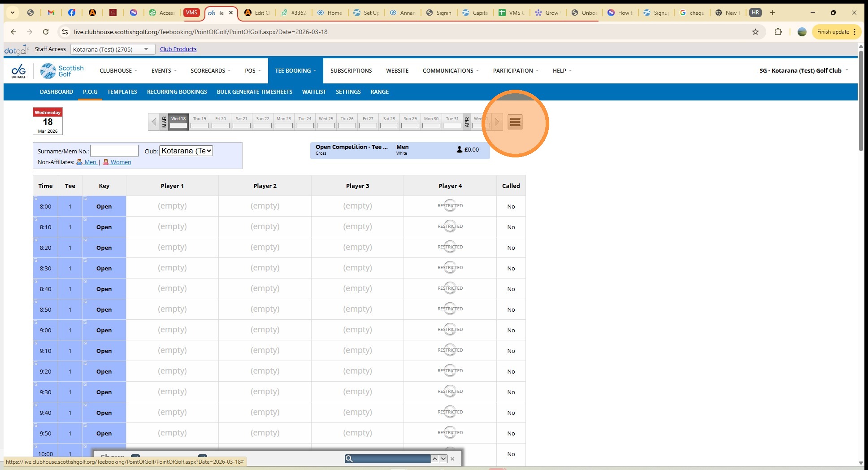Image resolution: width=868 pixels, height=470 pixels.
Task: Reload the page using browser refresh
Action: tap(46, 32)
